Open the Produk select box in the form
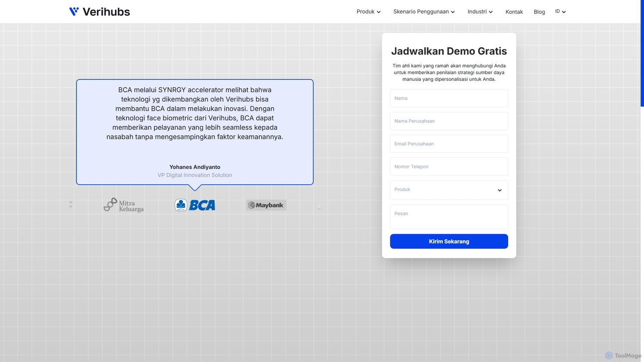Viewport: 644px width, 362px height. click(x=449, y=190)
